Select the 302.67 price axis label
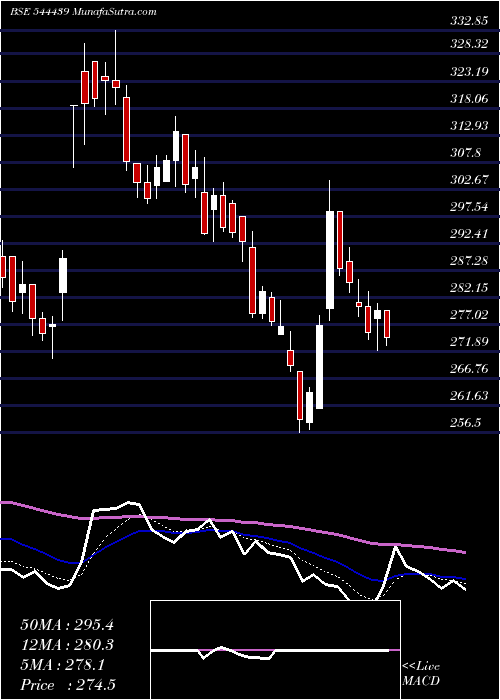This screenshot has width=500, height=700. pyautogui.click(x=468, y=180)
